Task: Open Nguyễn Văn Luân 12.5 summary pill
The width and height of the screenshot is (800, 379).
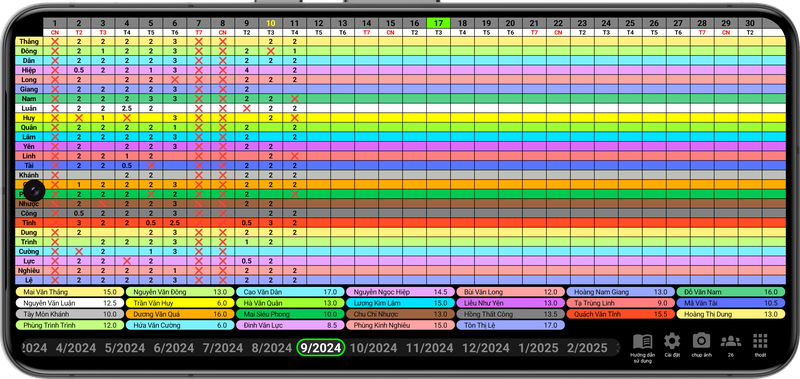Action: tap(69, 303)
